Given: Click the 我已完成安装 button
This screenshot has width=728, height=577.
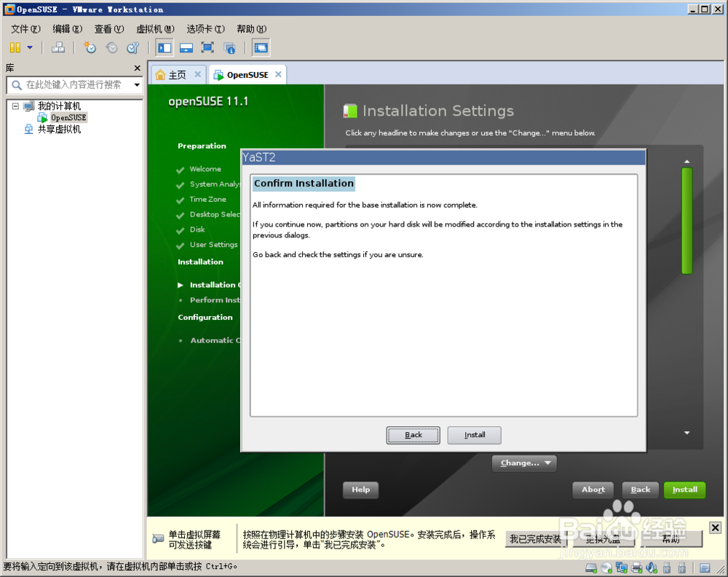Looking at the screenshot, I should click(535, 539).
